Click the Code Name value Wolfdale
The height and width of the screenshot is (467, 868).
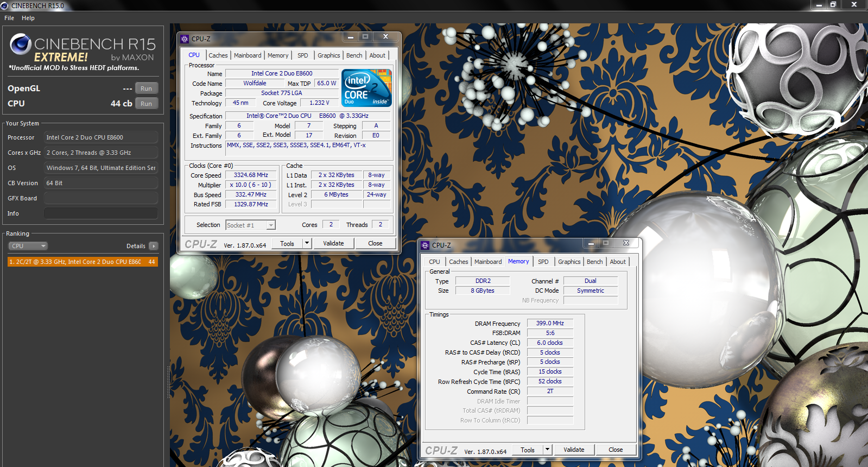tap(255, 83)
